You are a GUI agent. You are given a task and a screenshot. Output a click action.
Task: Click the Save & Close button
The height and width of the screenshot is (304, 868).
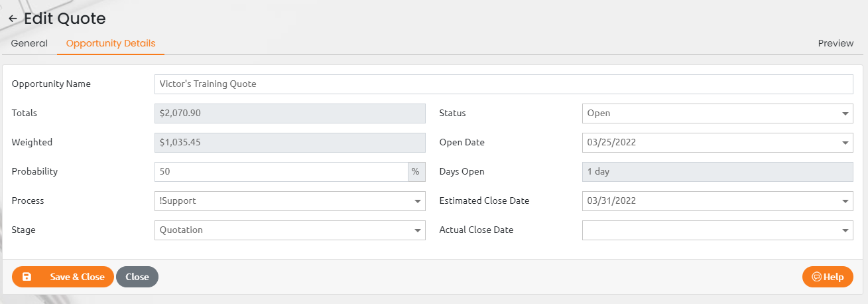coord(63,277)
